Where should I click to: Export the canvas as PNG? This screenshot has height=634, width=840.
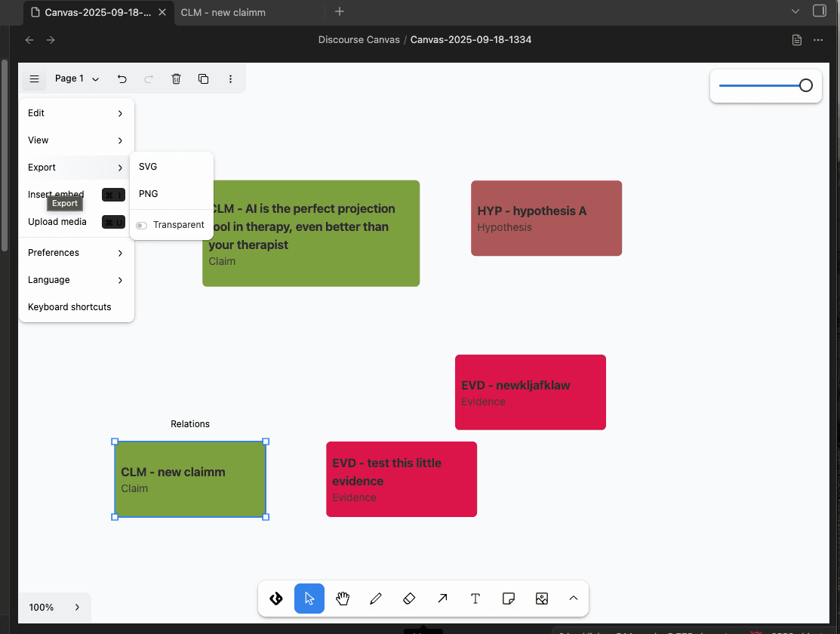tap(148, 193)
